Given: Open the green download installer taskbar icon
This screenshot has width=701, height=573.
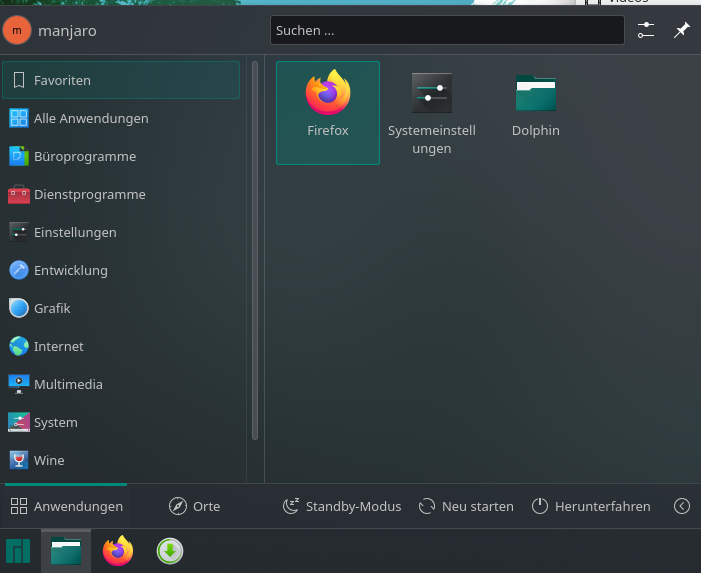Looking at the screenshot, I should (169, 551).
